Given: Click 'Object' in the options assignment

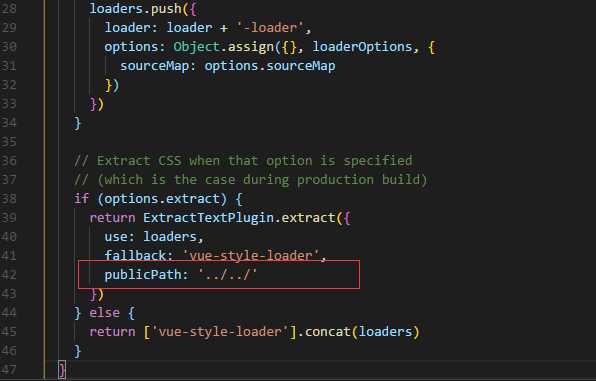Looking at the screenshot, I should [x=197, y=47].
